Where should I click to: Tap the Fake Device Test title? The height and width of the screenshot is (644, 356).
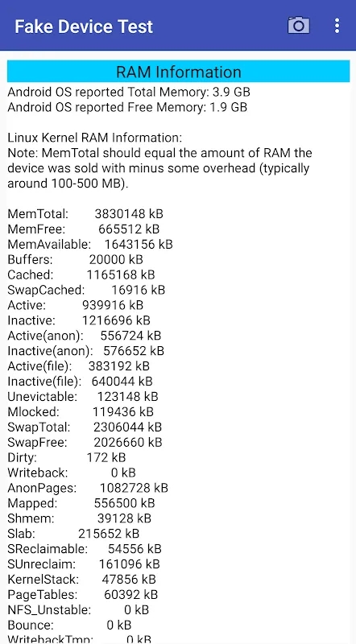(x=84, y=27)
